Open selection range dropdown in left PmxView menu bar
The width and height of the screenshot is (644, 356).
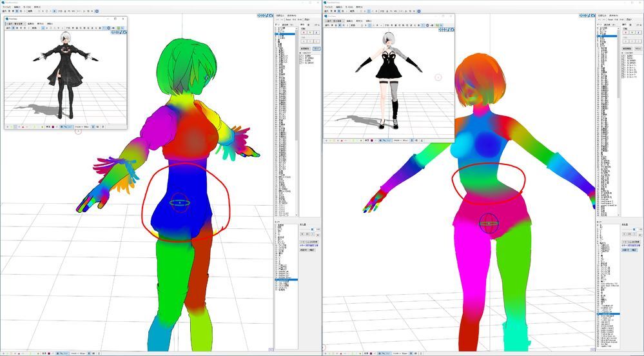16,24
